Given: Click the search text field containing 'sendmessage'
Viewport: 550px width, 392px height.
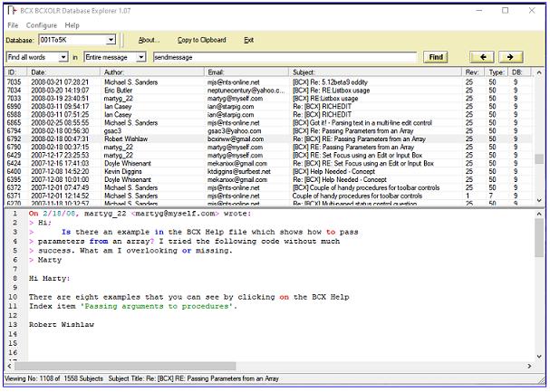Looking at the screenshot, I should coord(285,57).
